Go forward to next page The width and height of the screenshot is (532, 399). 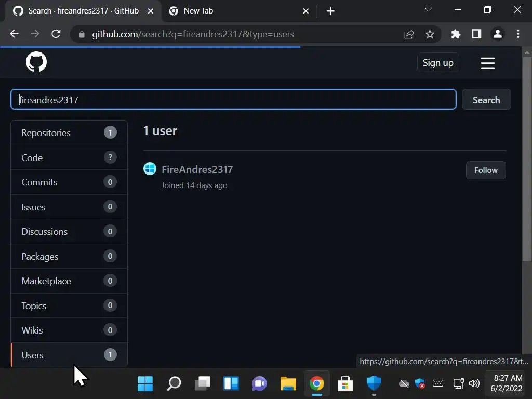[x=35, y=34]
